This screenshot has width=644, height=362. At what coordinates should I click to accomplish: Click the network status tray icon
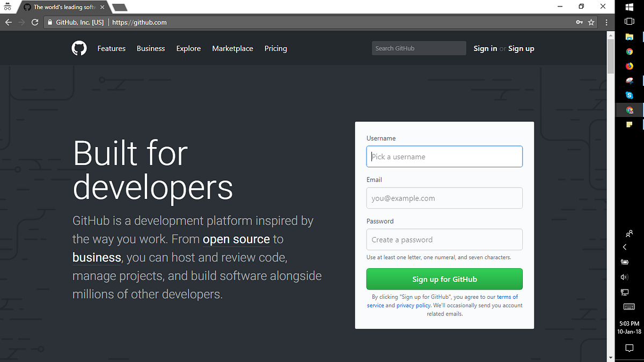pos(624,292)
